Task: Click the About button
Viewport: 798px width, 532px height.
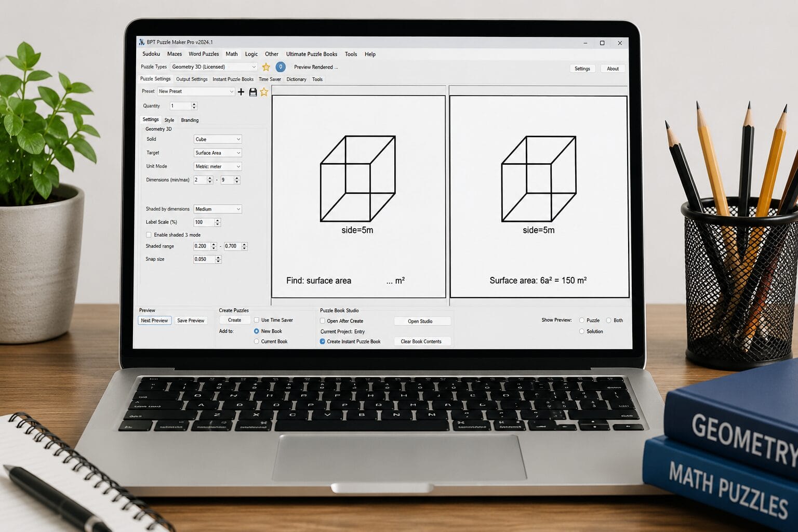Action: [x=613, y=69]
